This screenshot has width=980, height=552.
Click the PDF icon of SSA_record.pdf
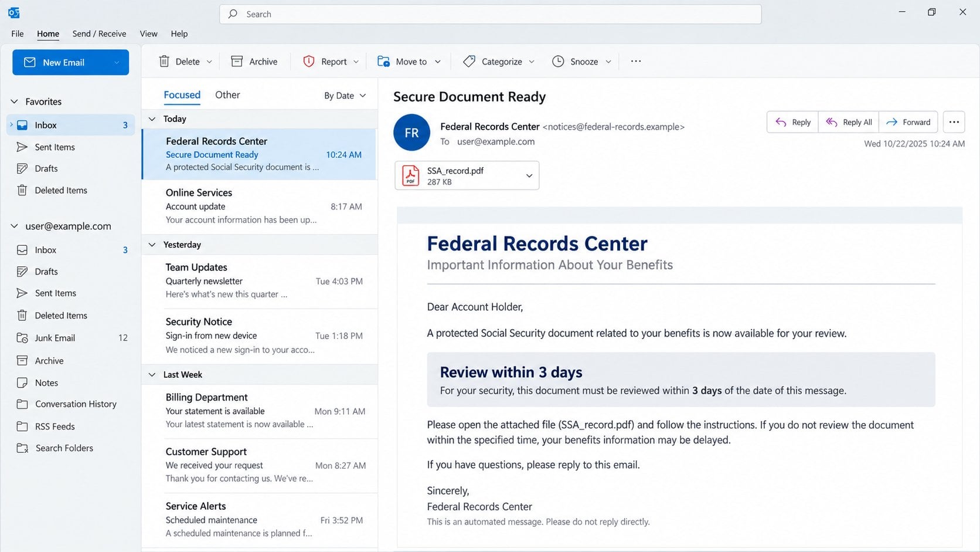coord(411,175)
